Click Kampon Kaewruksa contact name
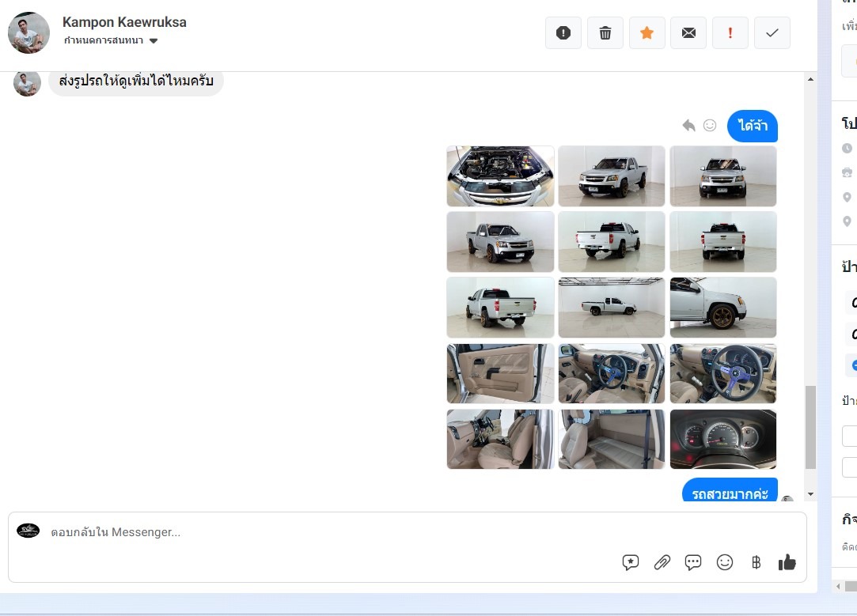The width and height of the screenshot is (857, 616). pos(124,22)
